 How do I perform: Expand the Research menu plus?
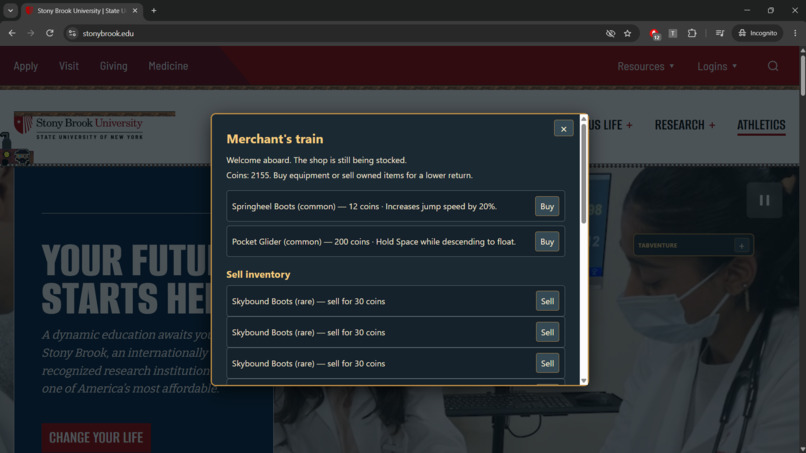tap(712, 125)
